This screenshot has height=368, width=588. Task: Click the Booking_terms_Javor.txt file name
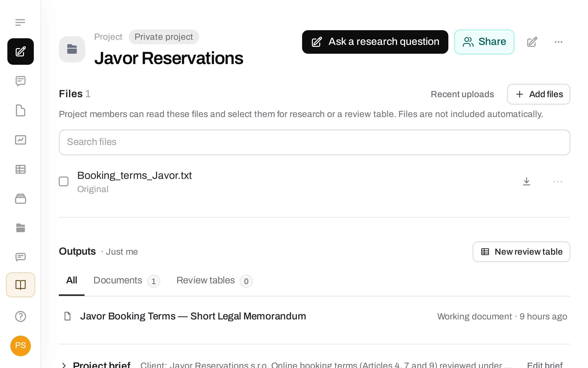pos(135,176)
